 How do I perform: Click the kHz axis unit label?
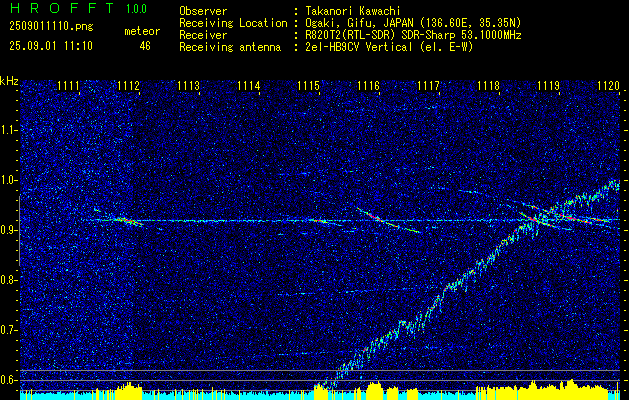(x=9, y=81)
